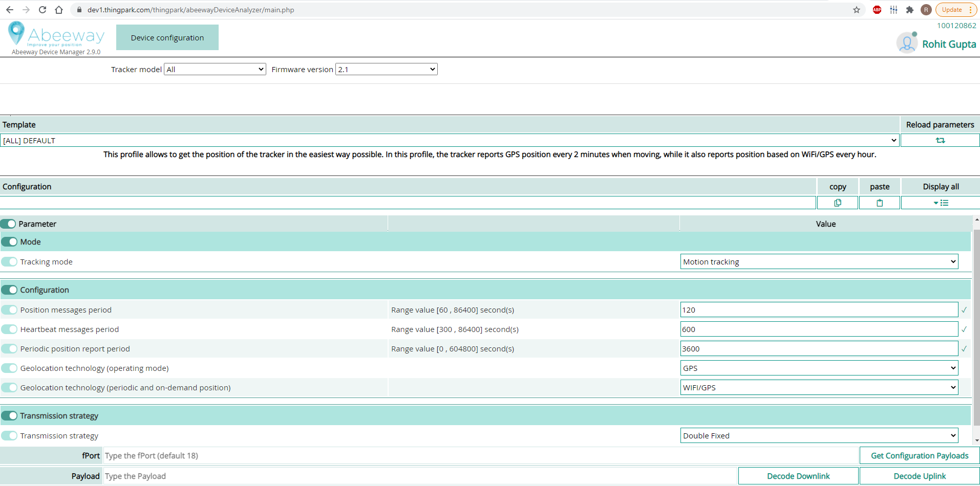Open the browser profile R icon

pyautogui.click(x=926, y=10)
